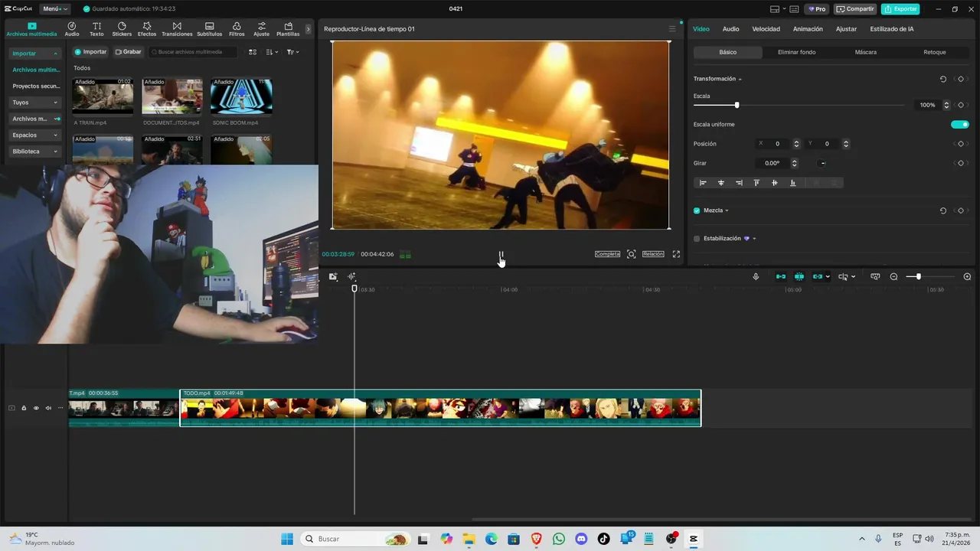Viewport: 980px width, 551px height.
Task: Pause playback in the player
Action: tap(501, 254)
